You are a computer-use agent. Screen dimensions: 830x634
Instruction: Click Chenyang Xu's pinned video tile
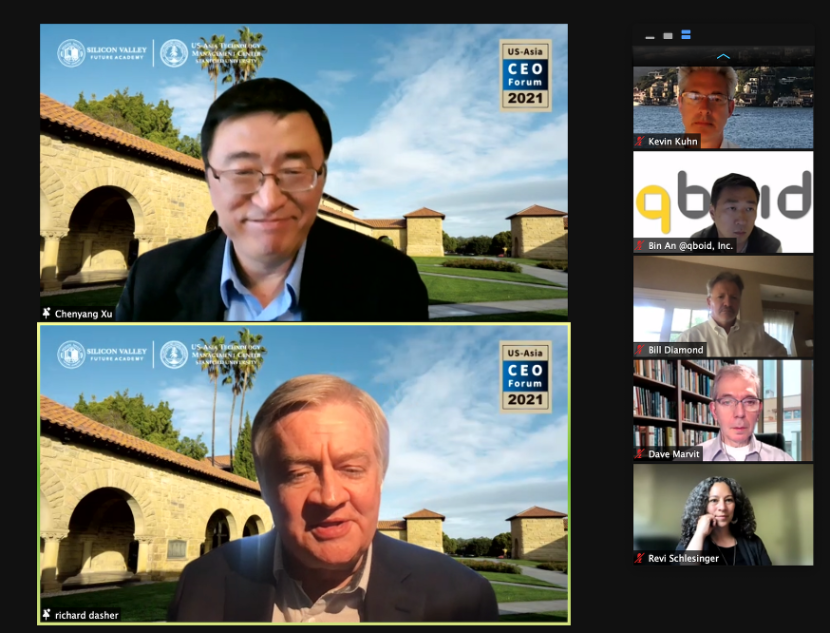304,172
